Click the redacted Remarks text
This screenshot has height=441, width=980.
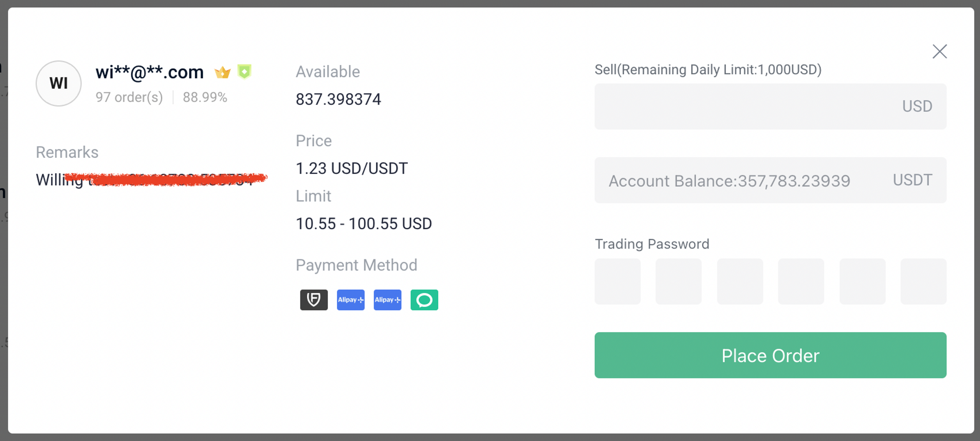pos(152,179)
